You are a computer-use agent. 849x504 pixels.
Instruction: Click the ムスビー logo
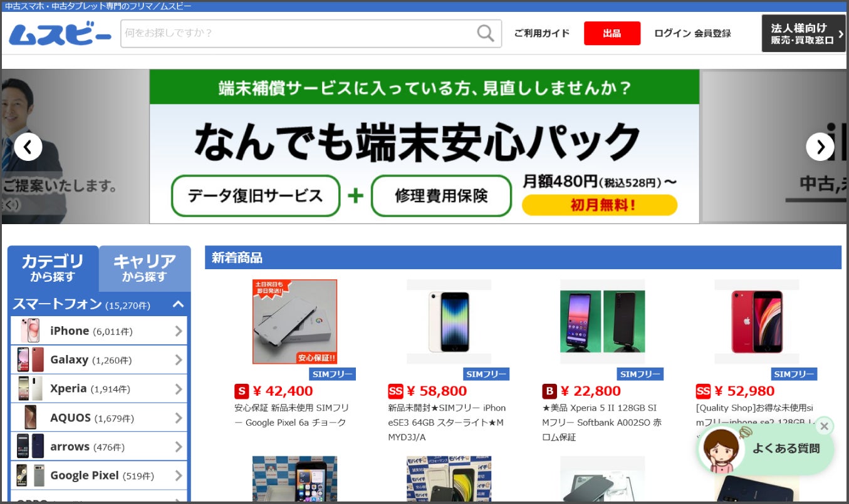(x=60, y=34)
